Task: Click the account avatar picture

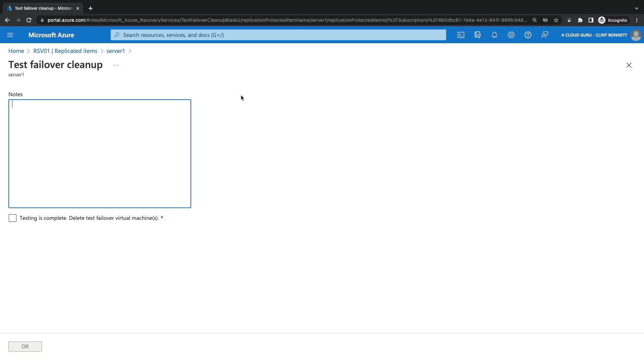Action: click(636, 35)
